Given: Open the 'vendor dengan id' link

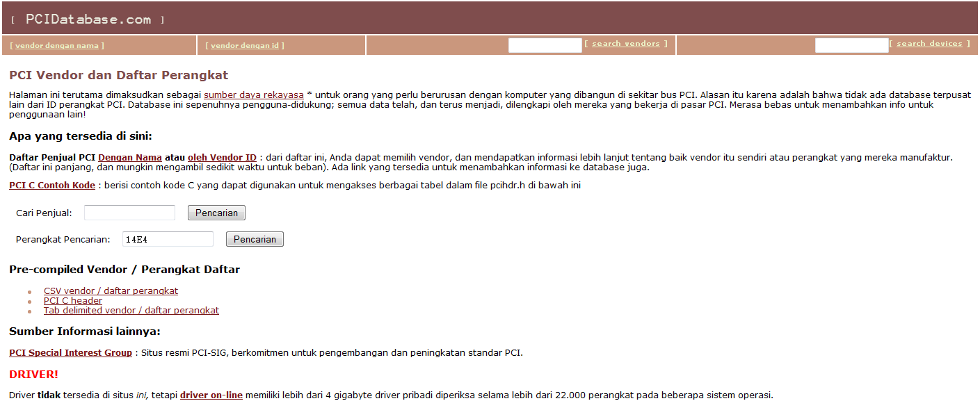Looking at the screenshot, I should [245, 46].
